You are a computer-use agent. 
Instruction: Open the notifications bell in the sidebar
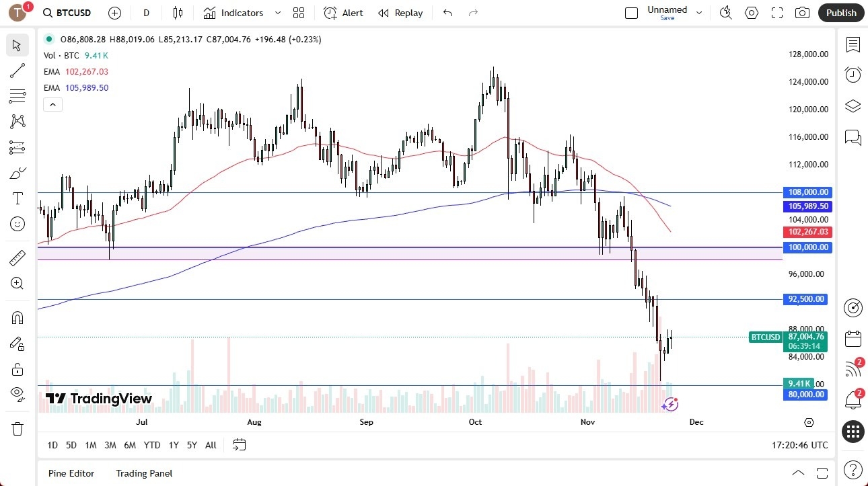coord(853,399)
